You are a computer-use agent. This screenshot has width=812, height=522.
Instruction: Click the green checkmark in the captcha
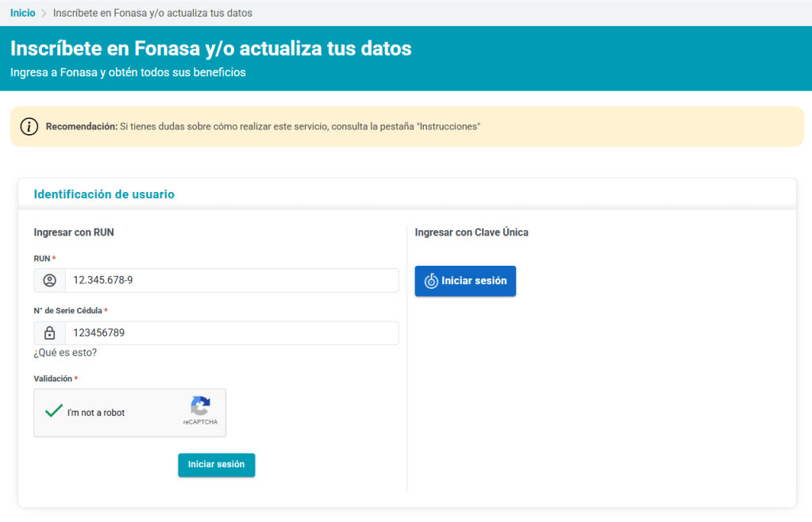pos(54,411)
